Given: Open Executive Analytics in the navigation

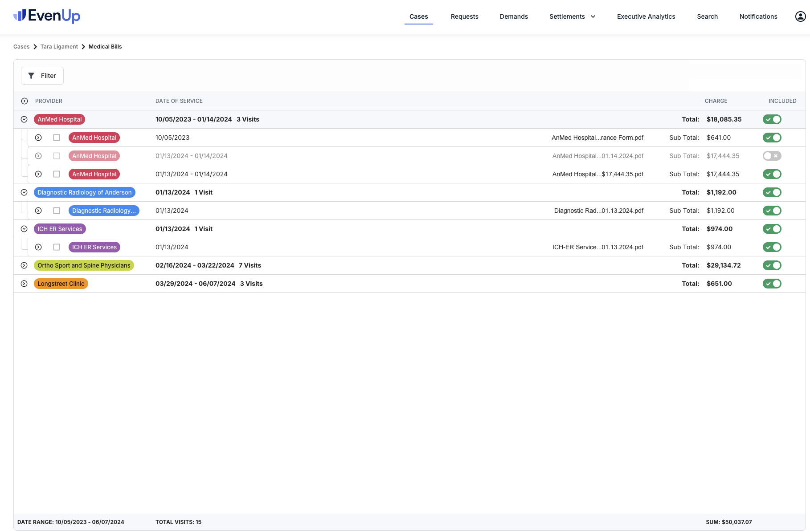Looking at the screenshot, I should coord(646,16).
